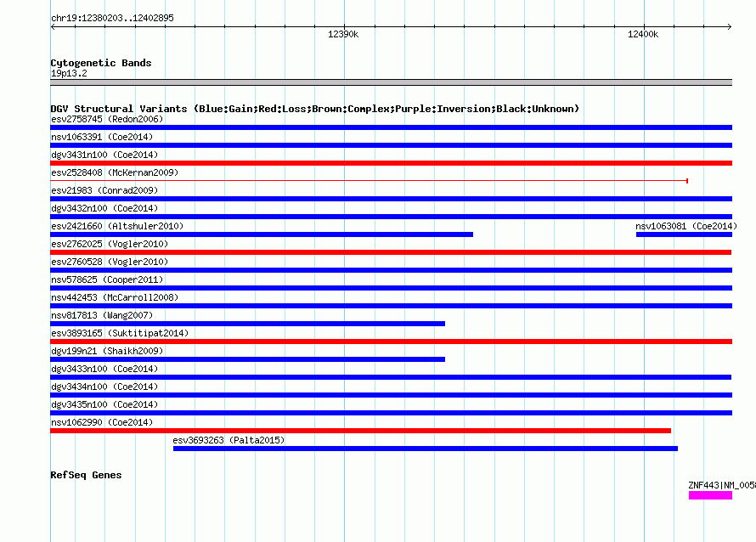Click the ZNF443 RefSeq gene label
The width and height of the screenshot is (756, 542).
pyautogui.click(x=722, y=485)
